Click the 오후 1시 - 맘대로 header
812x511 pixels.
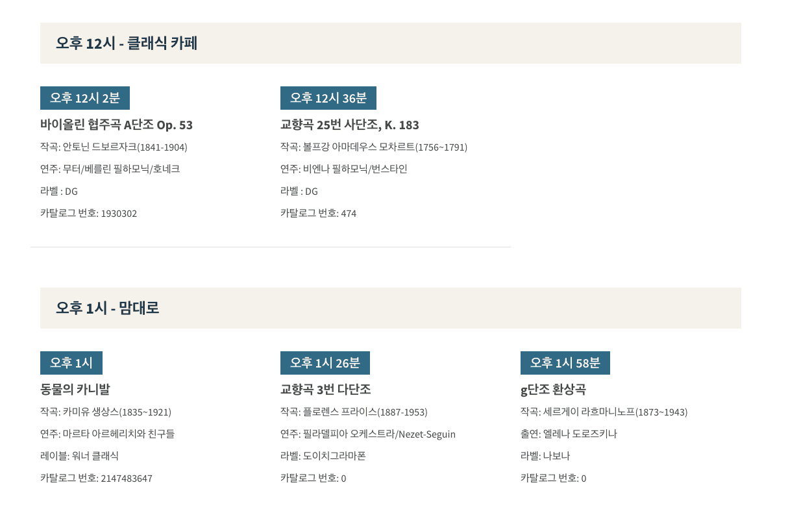click(x=107, y=308)
